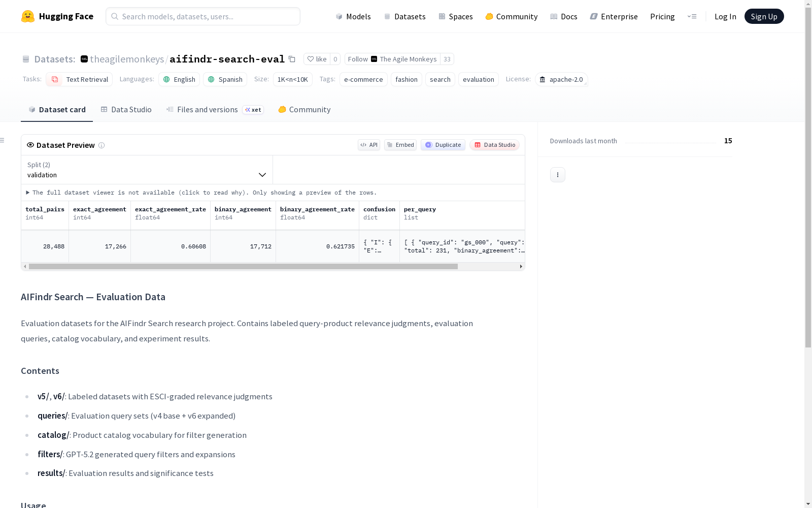Screen dimensions: 812x508
Task: Click the Sign Up button
Action: tap(764, 16)
